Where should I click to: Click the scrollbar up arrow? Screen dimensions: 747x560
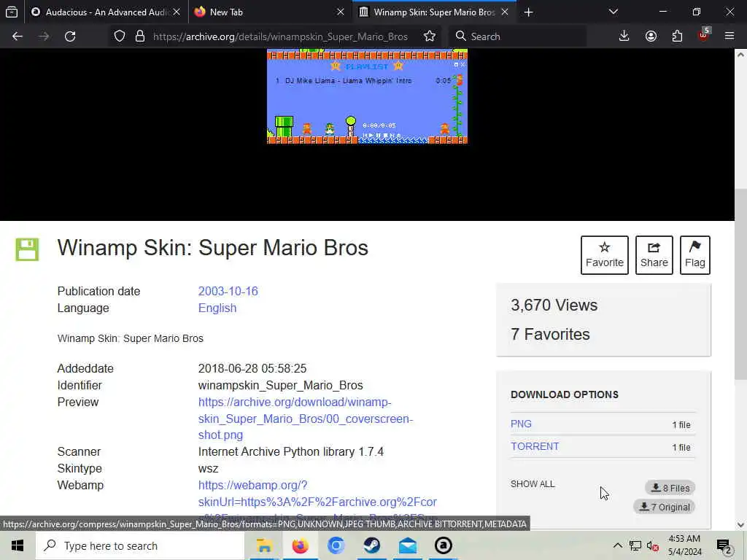(x=740, y=54)
